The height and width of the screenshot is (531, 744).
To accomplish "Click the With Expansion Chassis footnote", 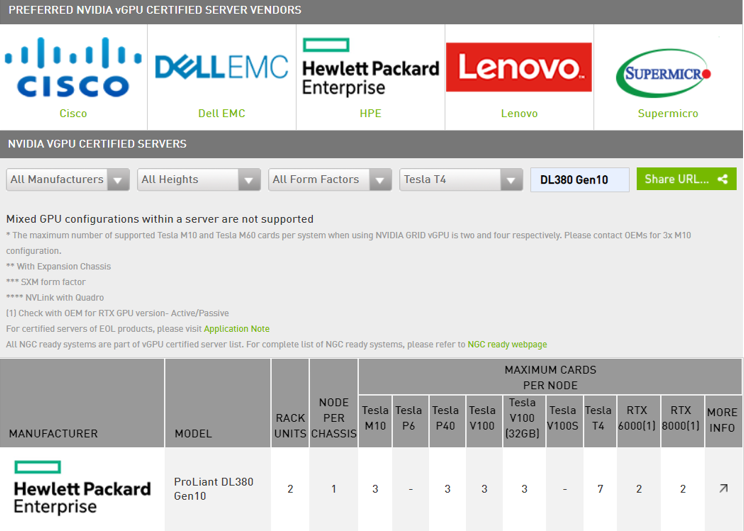I will (x=58, y=266).
